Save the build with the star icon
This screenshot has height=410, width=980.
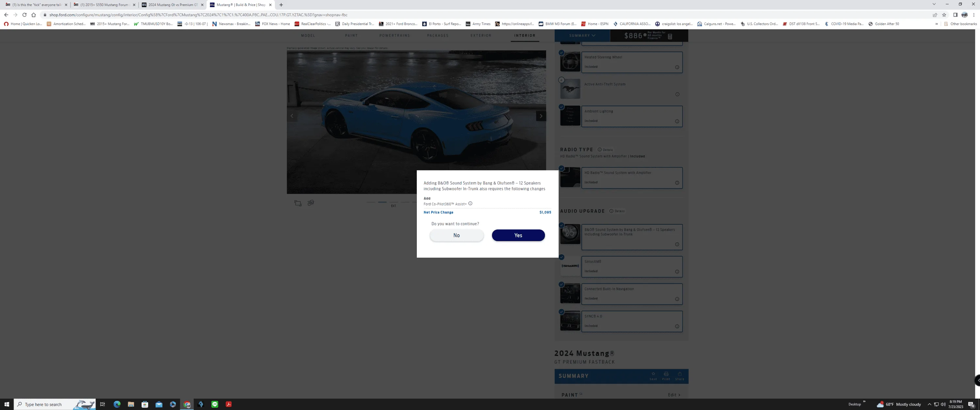(653, 376)
